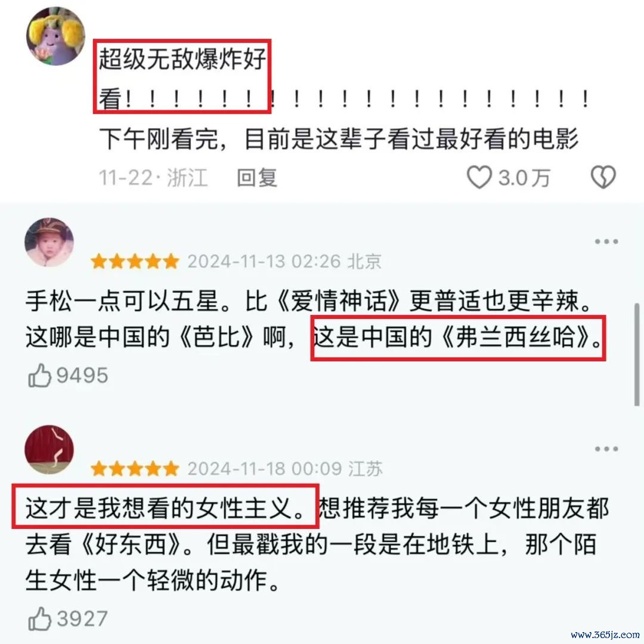The width and height of the screenshot is (644, 644).
Task: Open the www.365jz.com watermark link
Action: click(605, 634)
